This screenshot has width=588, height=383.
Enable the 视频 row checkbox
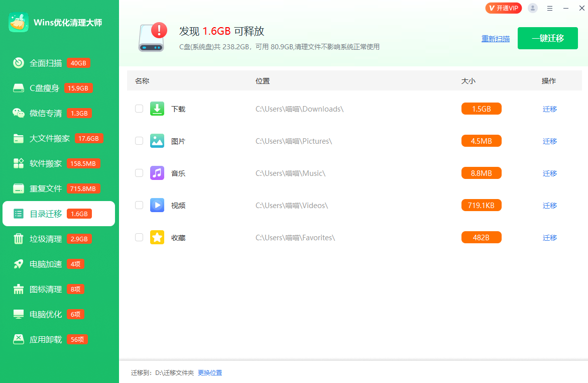tap(139, 205)
